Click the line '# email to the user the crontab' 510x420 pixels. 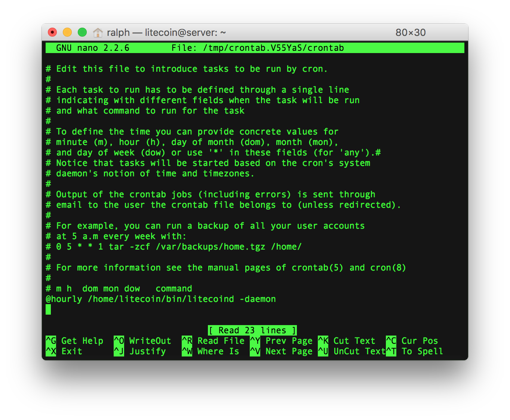223,205
